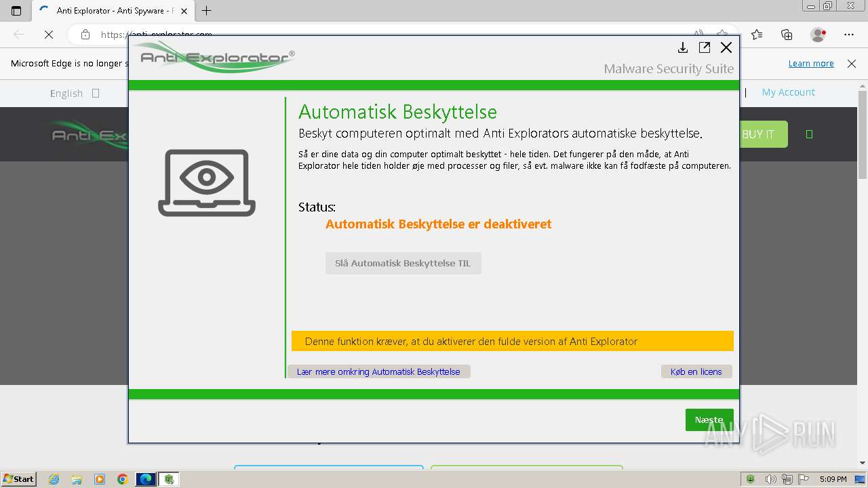Click the orange 'Automatisk Beskyttelse er deaktiveret' status

pos(438,224)
